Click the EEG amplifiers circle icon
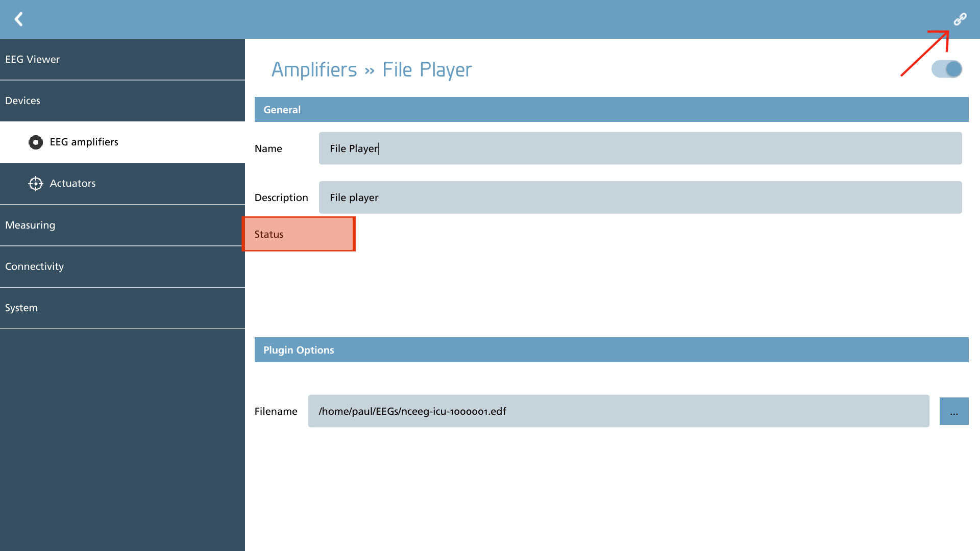Image resolution: width=980 pixels, height=551 pixels. 36,142
